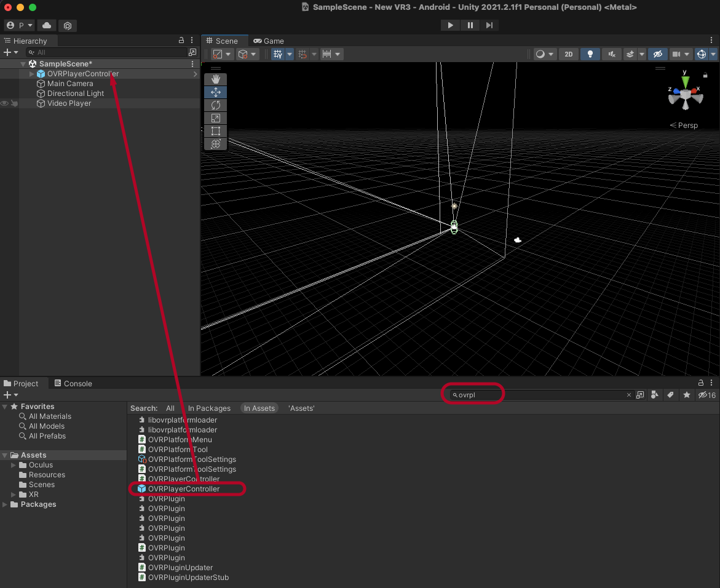Collapse the SampleScene tree
The height and width of the screenshot is (588, 720).
pos(23,64)
